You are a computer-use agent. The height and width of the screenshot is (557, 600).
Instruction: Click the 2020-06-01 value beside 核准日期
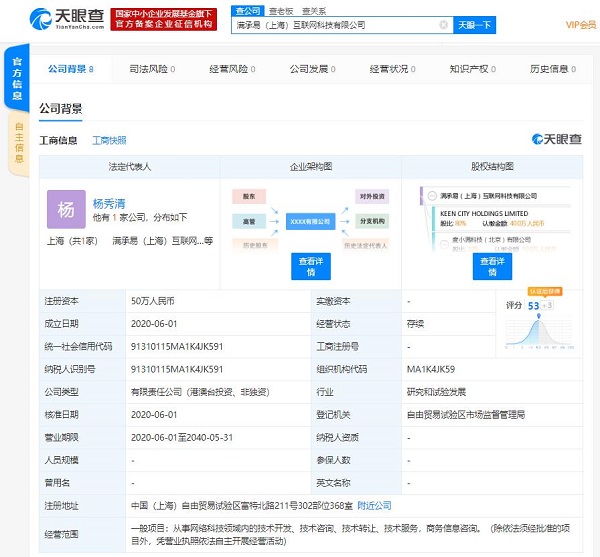click(x=154, y=415)
